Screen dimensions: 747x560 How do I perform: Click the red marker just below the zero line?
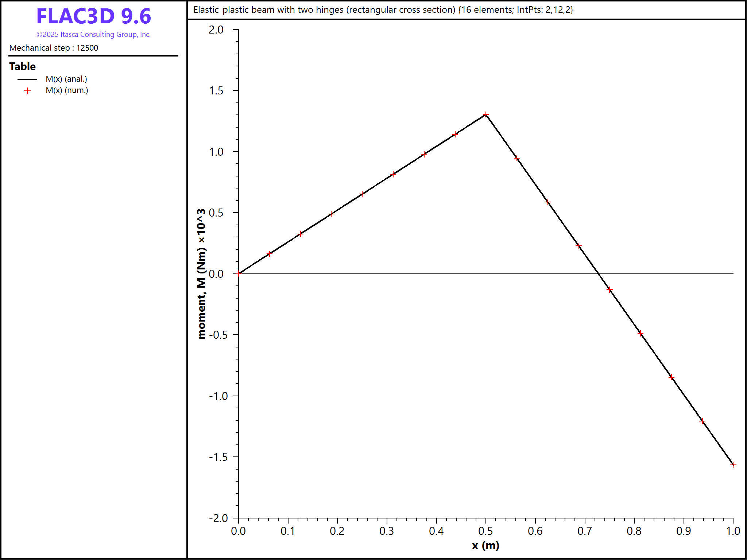coord(609,290)
